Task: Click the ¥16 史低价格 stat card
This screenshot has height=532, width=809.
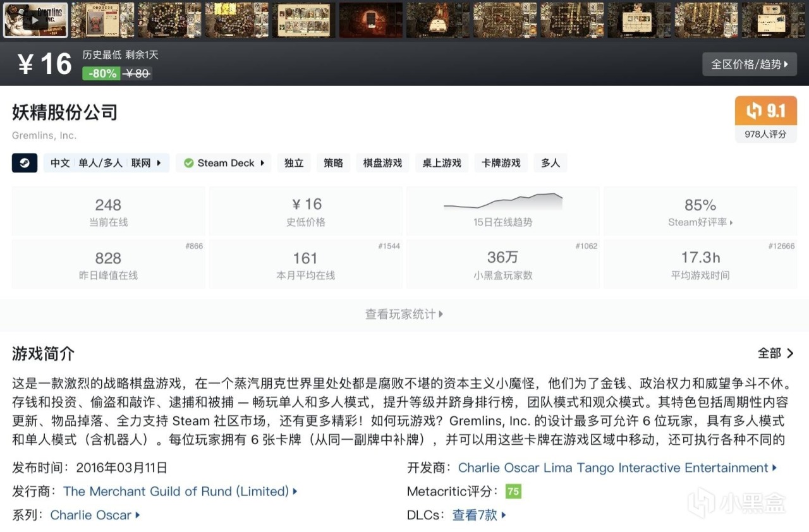Action: pos(305,211)
